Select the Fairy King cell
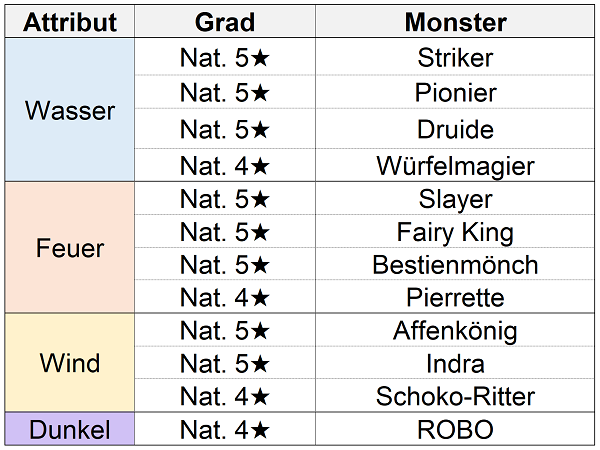This screenshot has width=600, height=450. tap(455, 232)
